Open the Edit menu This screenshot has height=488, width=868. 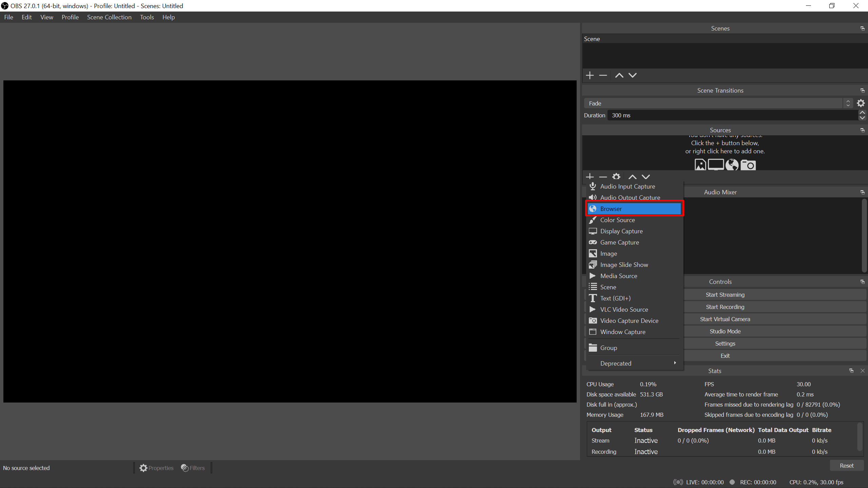(x=26, y=17)
